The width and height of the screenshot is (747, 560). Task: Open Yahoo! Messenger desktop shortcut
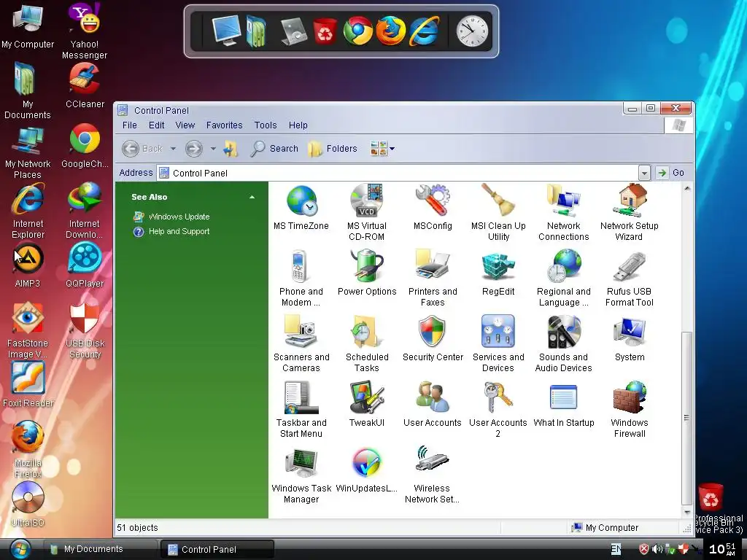coord(85,31)
